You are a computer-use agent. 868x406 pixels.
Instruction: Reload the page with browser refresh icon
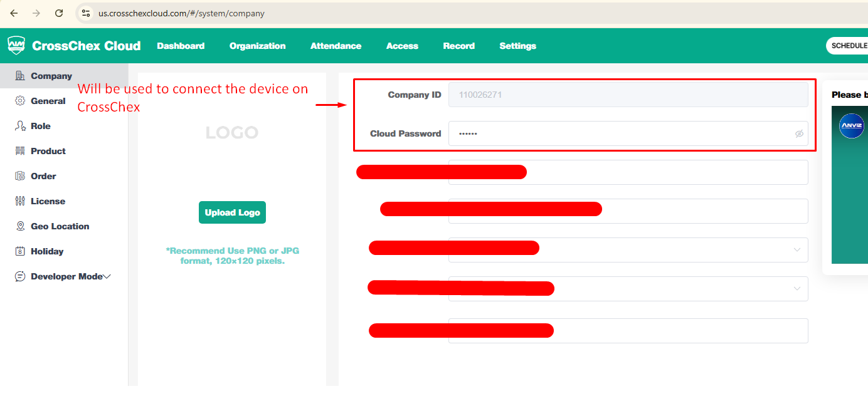tap(59, 13)
